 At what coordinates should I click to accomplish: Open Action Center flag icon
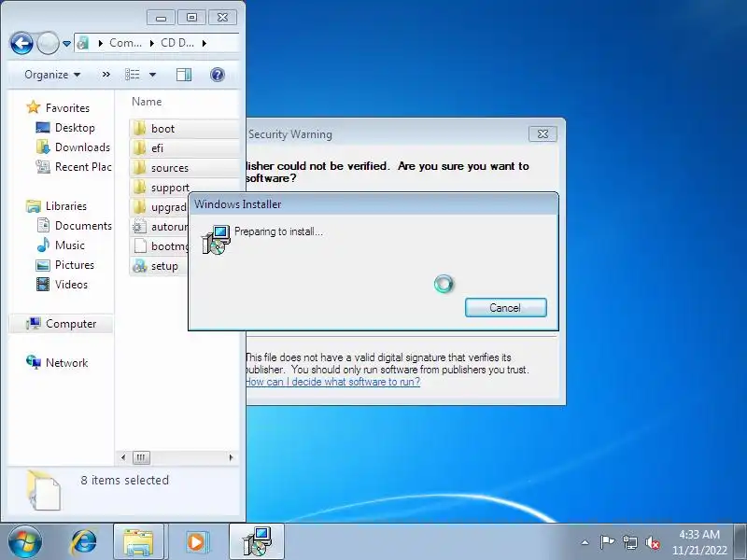point(607,542)
